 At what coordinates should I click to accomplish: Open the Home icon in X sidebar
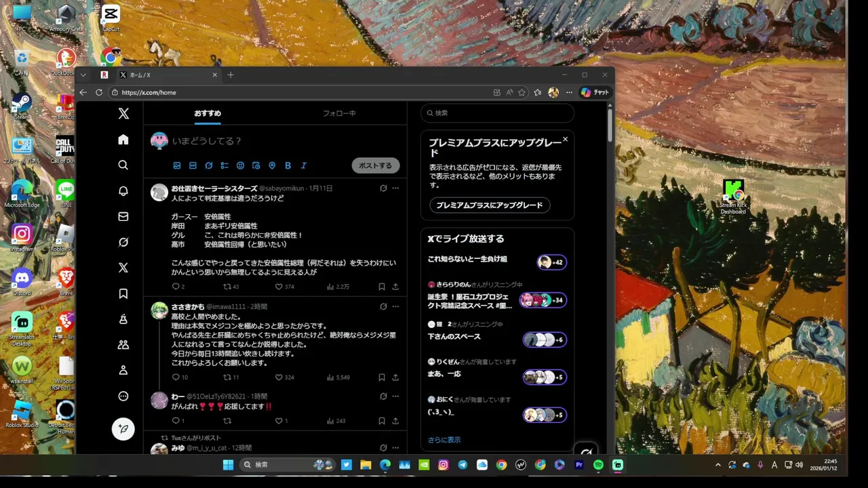click(123, 140)
